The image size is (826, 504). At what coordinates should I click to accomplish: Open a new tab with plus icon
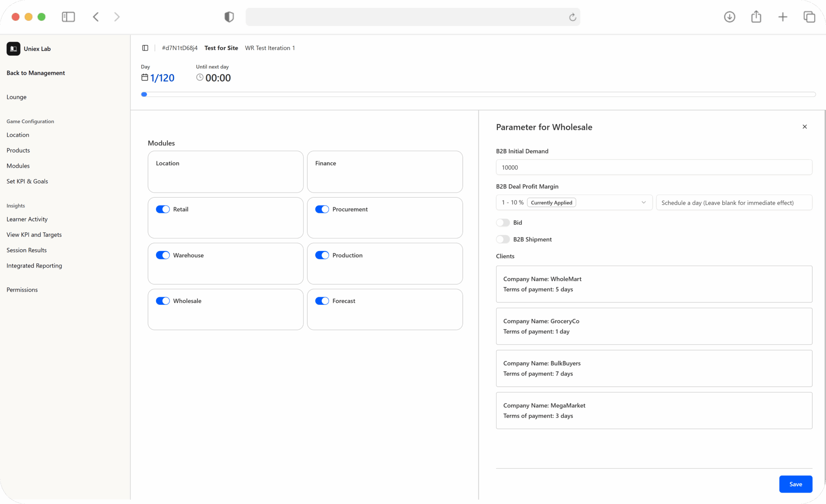point(782,17)
